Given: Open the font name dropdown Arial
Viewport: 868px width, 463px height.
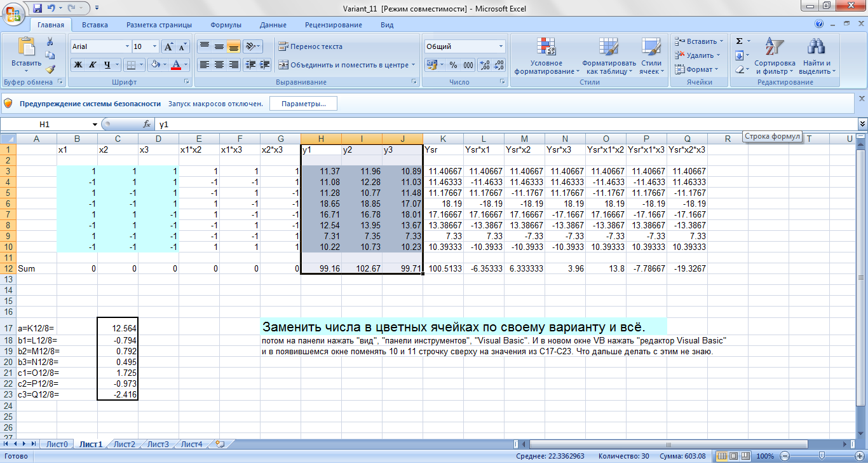Looking at the screenshot, I should point(127,46).
